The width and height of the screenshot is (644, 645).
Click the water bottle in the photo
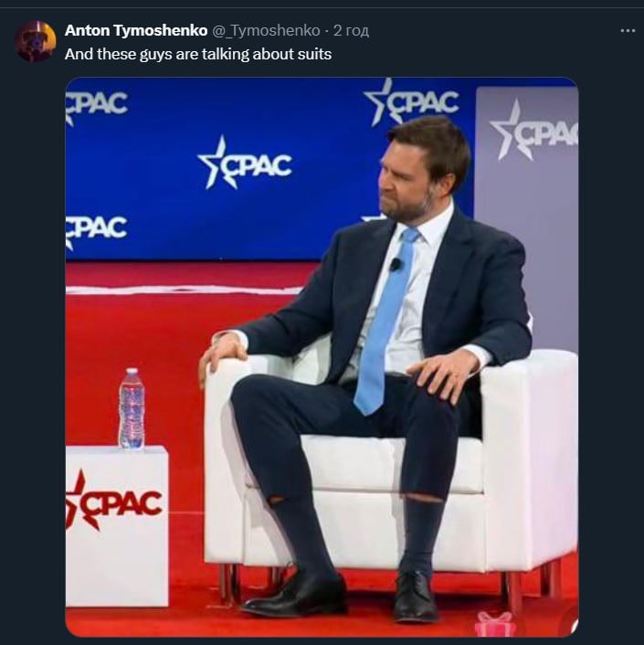tap(132, 408)
